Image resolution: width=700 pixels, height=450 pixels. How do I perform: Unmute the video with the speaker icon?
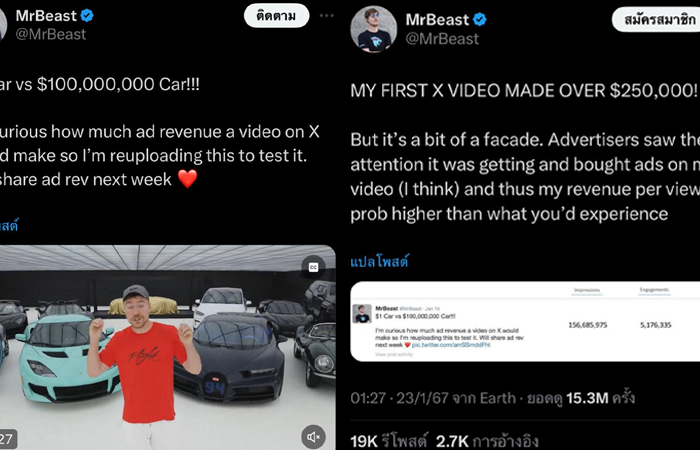[313, 437]
